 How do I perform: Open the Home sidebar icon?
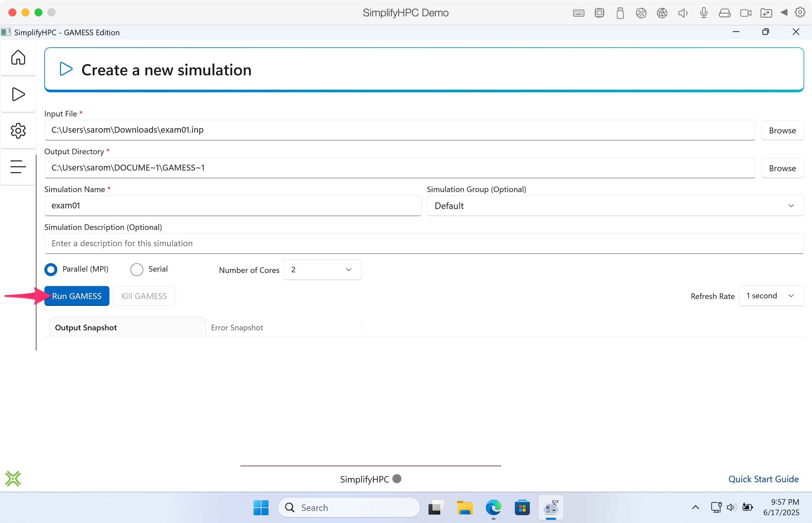click(x=18, y=57)
